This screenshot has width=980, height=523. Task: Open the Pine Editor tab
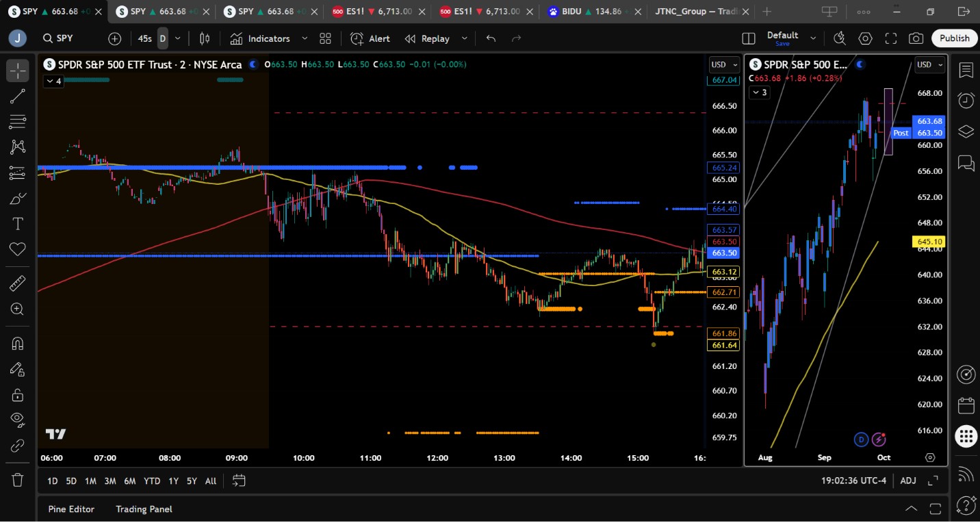pos(71,509)
